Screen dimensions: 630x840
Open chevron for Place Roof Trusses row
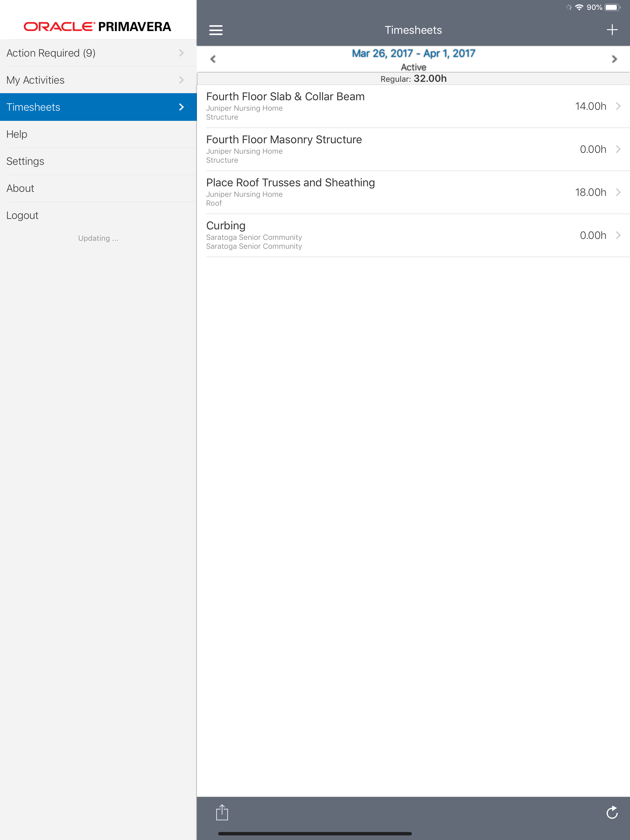(618, 192)
